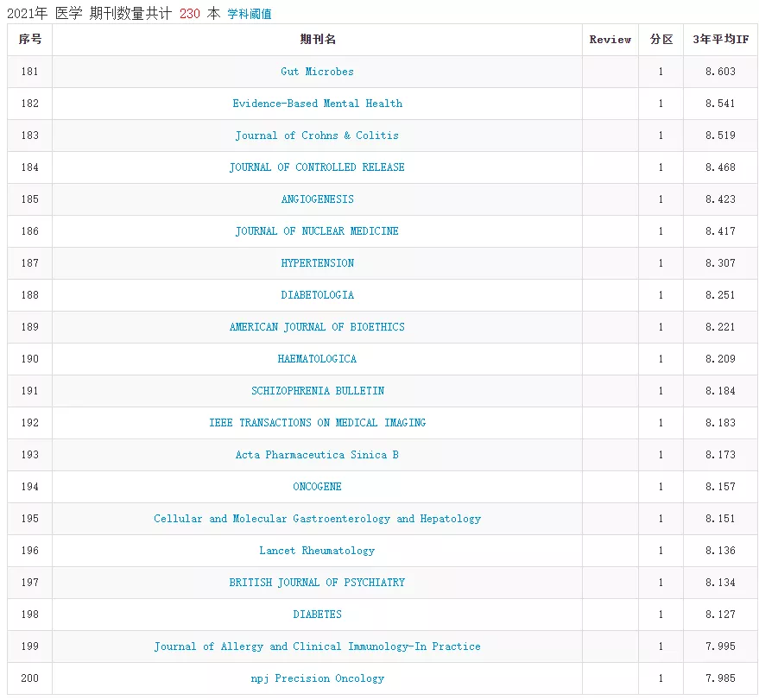Open the HAEMATOLOGICA journal link

tap(317, 359)
